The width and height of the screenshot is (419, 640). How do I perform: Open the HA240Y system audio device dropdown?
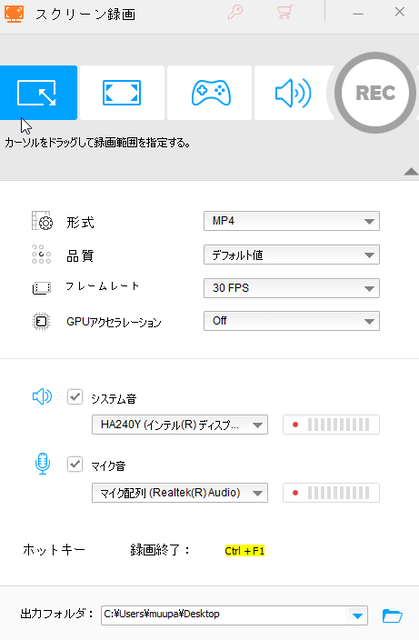tap(180, 425)
